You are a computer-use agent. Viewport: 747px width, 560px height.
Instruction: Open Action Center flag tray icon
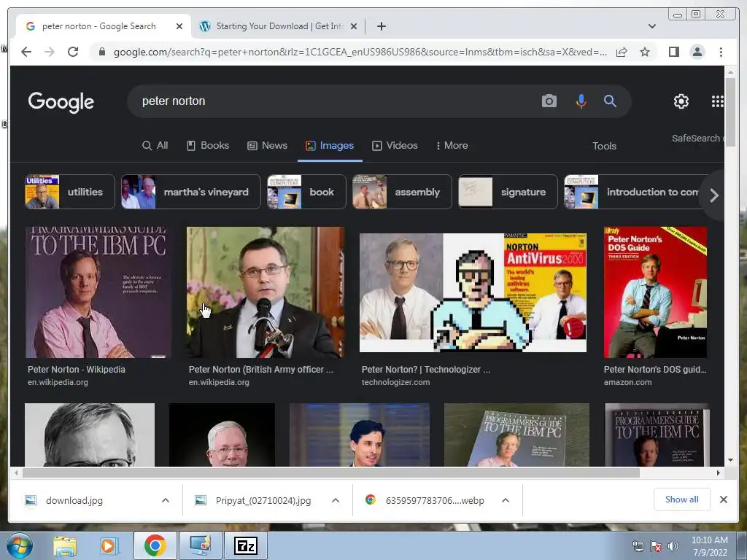click(656, 546)
